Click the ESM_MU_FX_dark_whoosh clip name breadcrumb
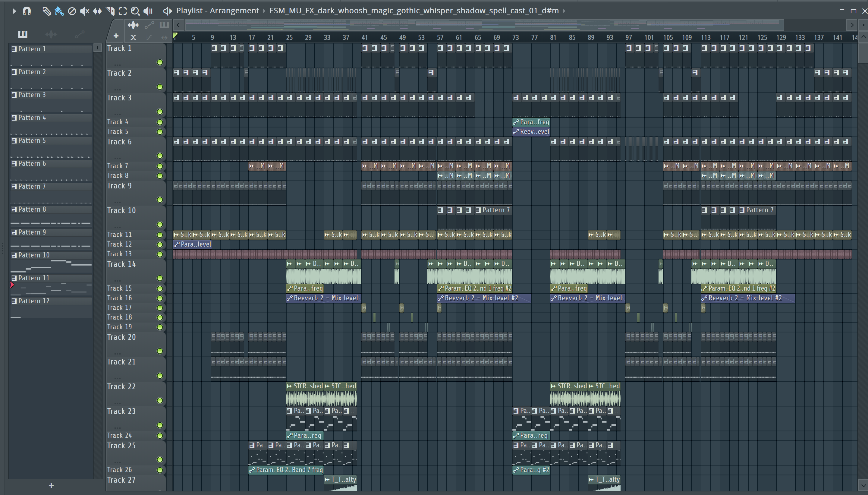868x495 pixels. click(414, 11)
